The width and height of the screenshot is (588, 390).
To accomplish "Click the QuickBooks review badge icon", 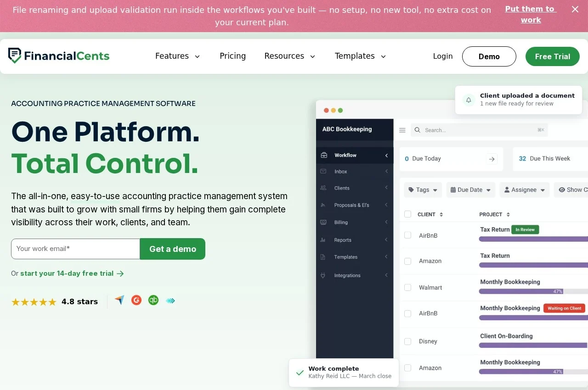I will tap(153, 300).
